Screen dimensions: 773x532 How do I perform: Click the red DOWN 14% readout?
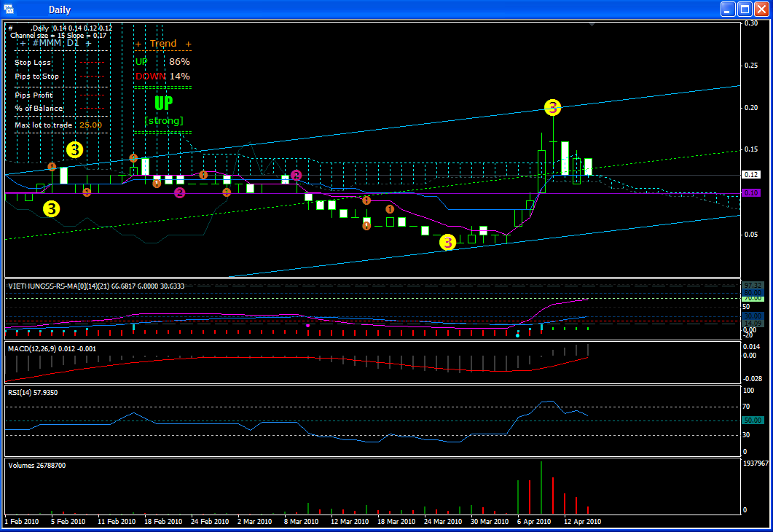coord(162,77)
